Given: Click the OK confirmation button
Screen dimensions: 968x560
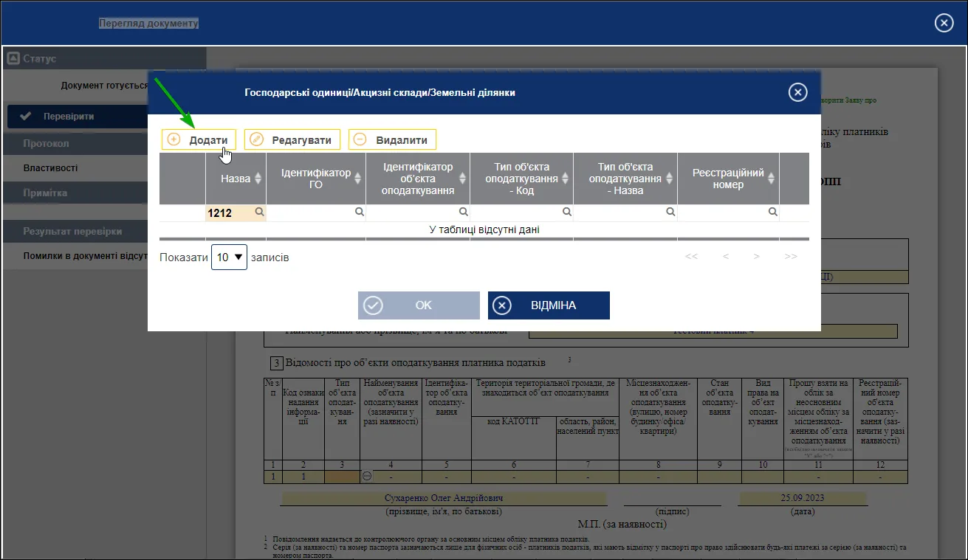Looking at the screenshot, I should tap(419, 305).
